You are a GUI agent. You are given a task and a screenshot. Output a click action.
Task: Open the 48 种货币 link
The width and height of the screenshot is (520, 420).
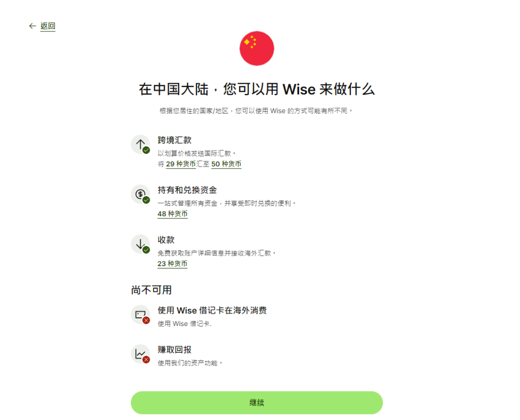[173, 214]
